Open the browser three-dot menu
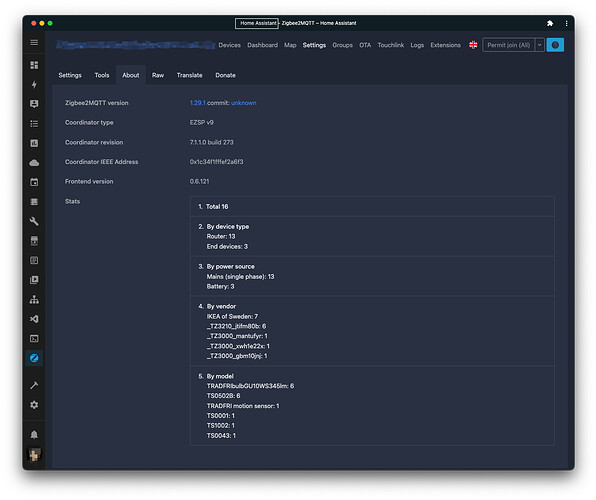 tap(566, 23)
